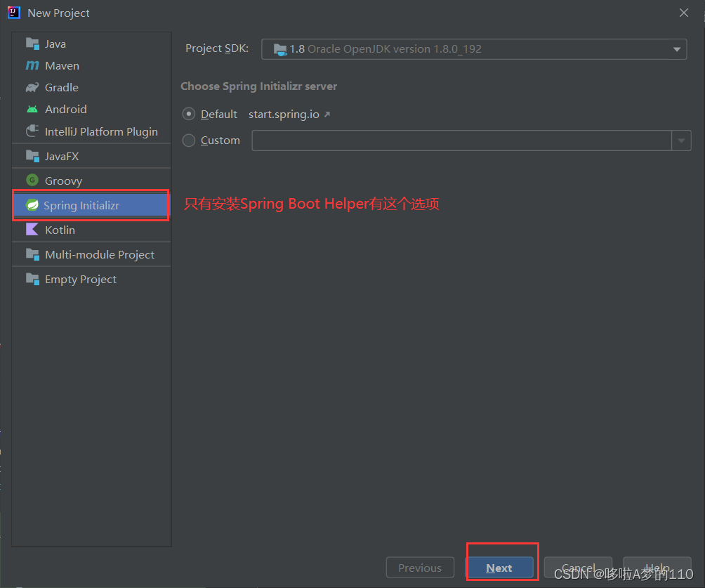Click the Java project type folder icon
This screenshot has height=588, width=705.
[x=32, y=44]
